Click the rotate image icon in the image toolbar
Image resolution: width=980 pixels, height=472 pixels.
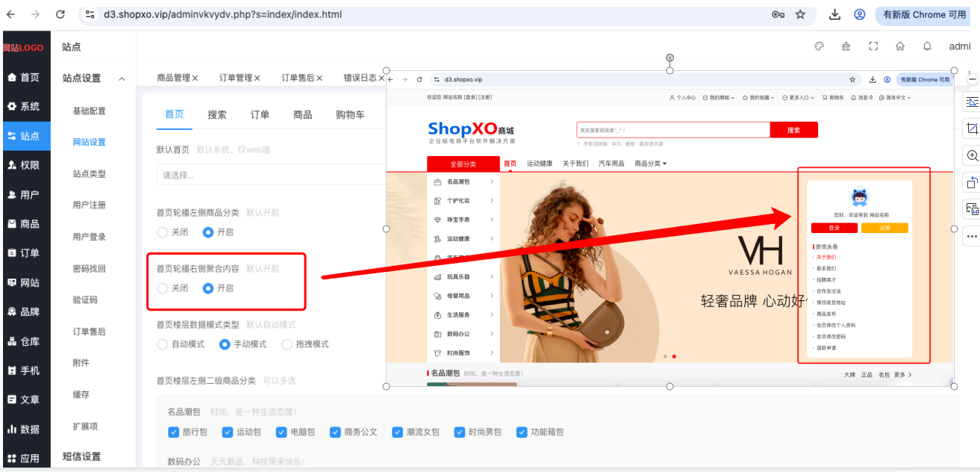coord(972,182)
